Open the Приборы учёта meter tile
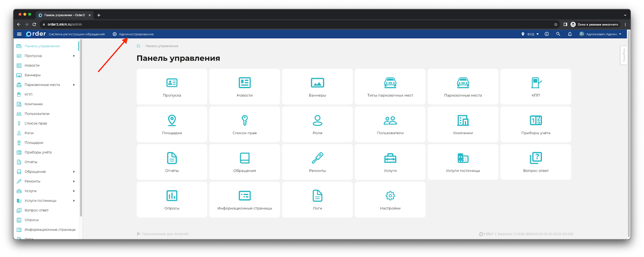The width and height of the screenshot is (644, 257). pos(535,124)
